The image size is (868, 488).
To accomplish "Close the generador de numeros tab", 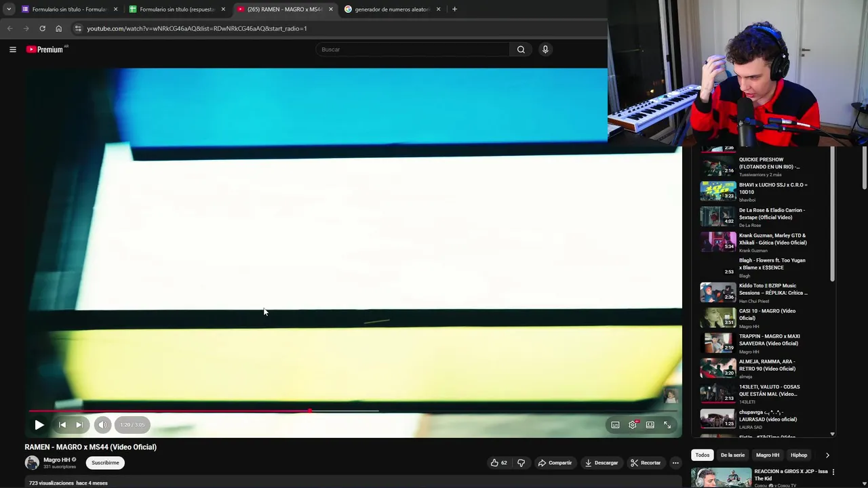I will 439,9.
